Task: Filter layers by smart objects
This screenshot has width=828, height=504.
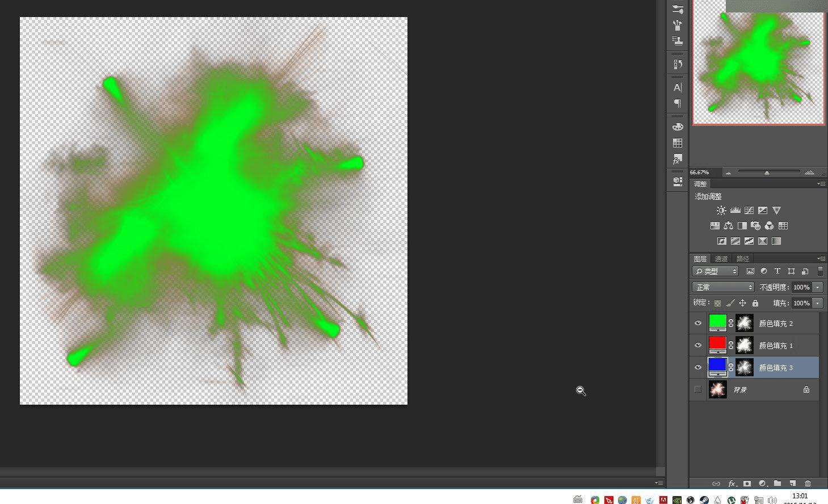Action: pyautogui.click(x=805, y=271)
